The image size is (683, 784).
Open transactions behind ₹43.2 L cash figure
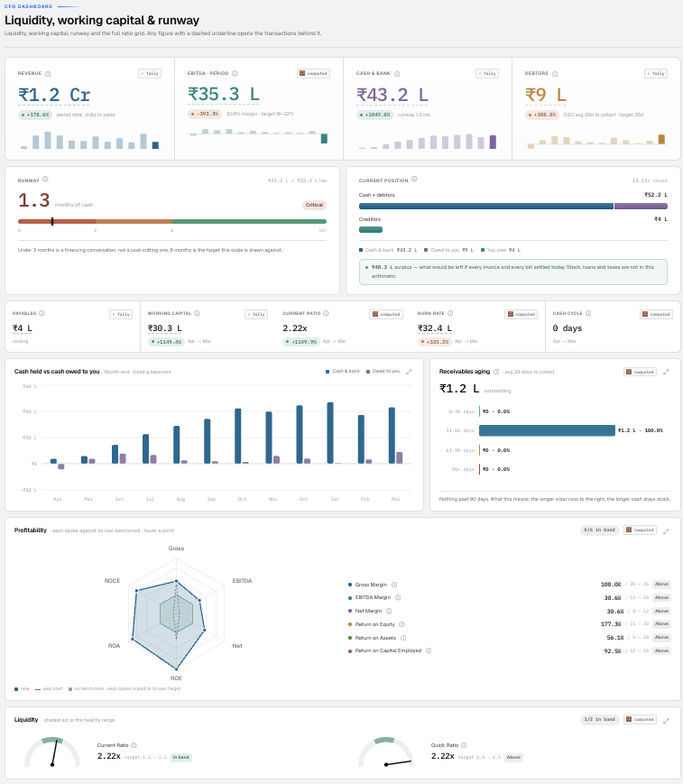(x=392, y=95)
